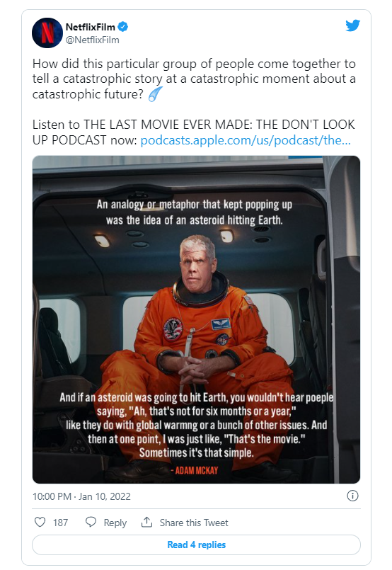
Task: Click the blue verified badge
Action: click(123, 26)
